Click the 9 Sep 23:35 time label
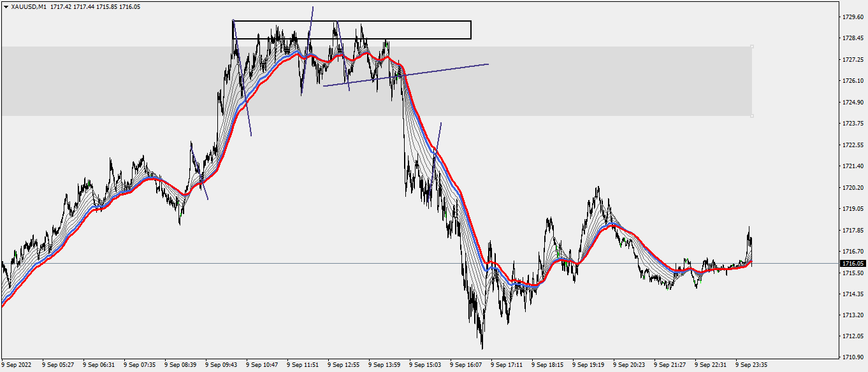Viewport: 868px width, 372px height. pos(750,366)
